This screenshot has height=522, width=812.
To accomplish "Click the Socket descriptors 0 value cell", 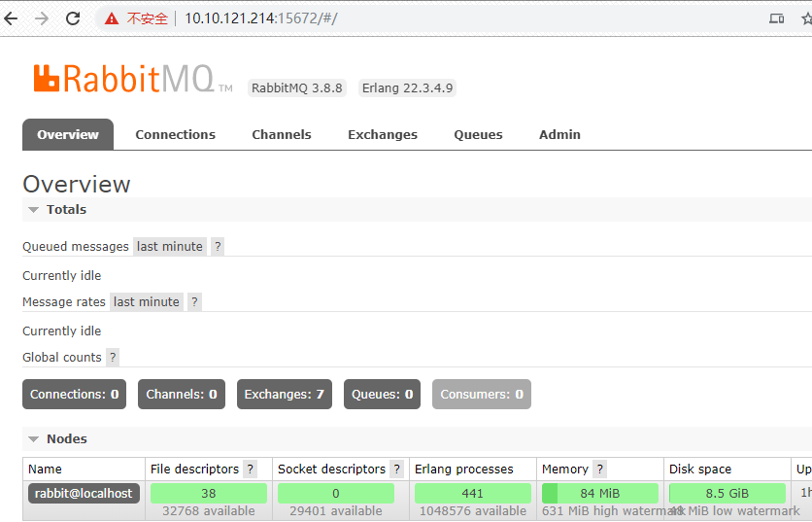I will tap(335, 494).
